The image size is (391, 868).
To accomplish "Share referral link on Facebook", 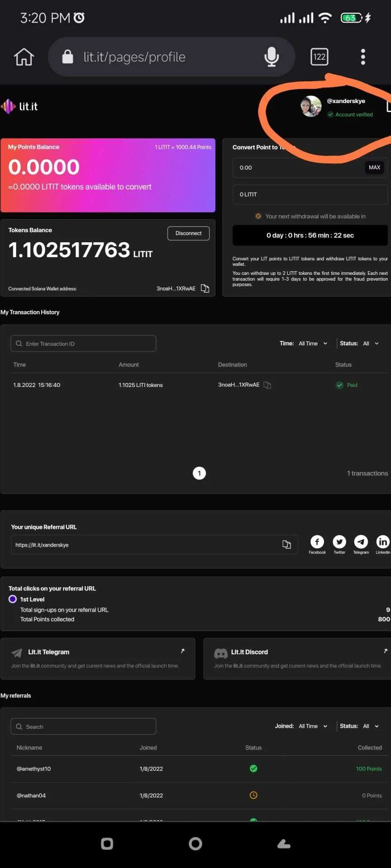I will coord(317,542).
